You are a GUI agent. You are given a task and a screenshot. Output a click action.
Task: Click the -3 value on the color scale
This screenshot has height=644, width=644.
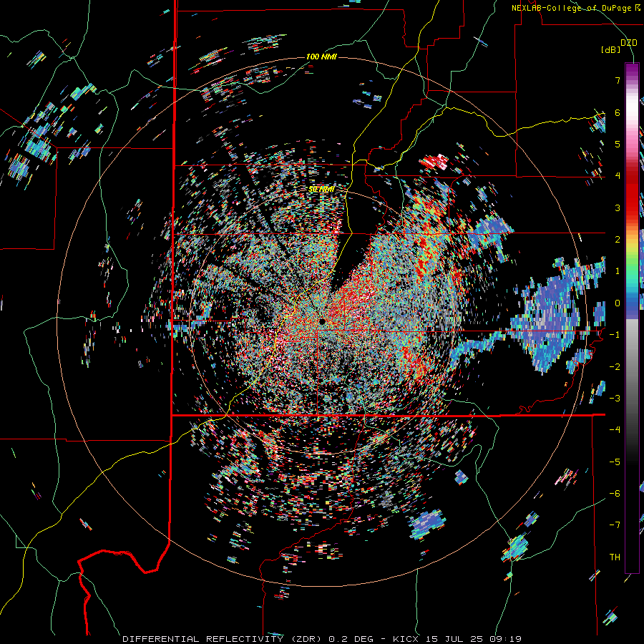[x=615, y=398]
